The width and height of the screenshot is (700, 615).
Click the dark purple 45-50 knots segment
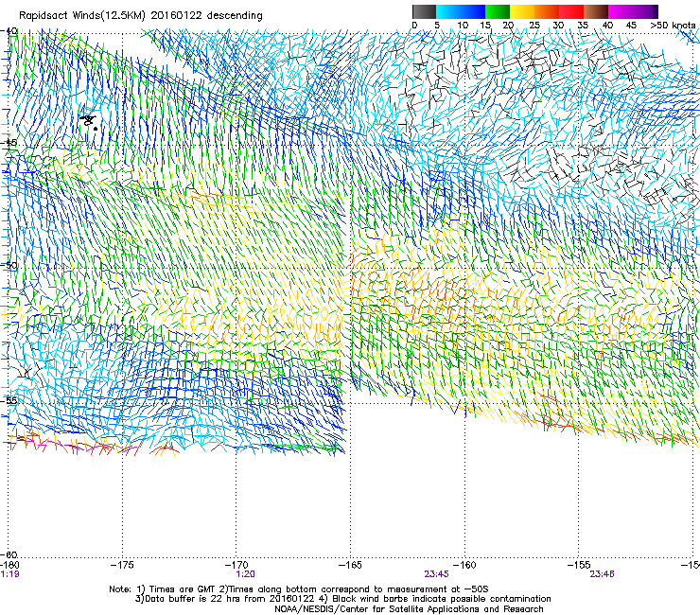(645, 11)
